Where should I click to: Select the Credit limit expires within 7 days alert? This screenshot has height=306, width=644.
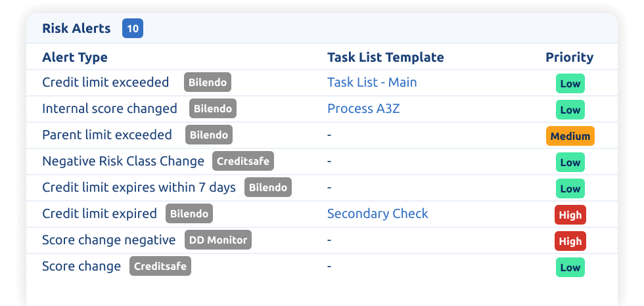pyautogui.click(x=139, y=188)
